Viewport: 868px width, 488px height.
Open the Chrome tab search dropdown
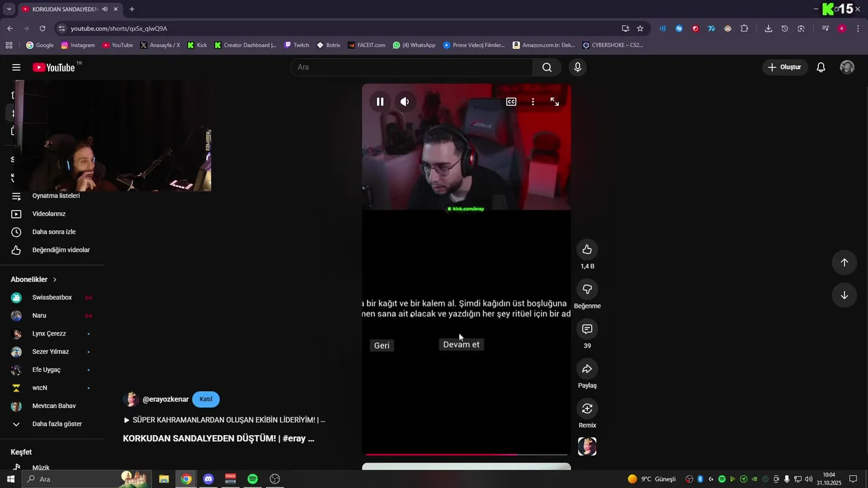pos(9,9)
